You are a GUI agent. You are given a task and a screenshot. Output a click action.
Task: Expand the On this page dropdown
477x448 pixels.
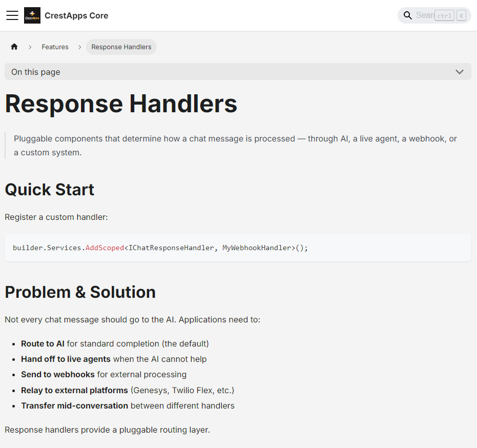pyautogui.click(x=238, y=72)
